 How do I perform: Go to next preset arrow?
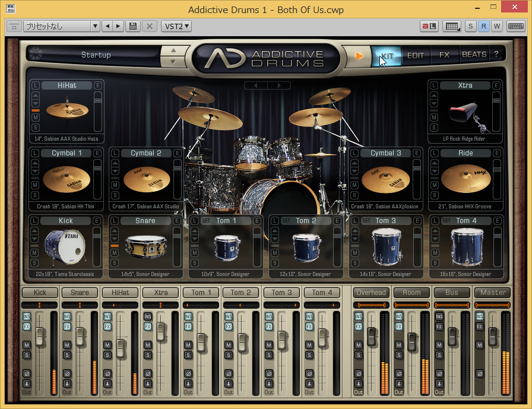[x=118, y=26]
